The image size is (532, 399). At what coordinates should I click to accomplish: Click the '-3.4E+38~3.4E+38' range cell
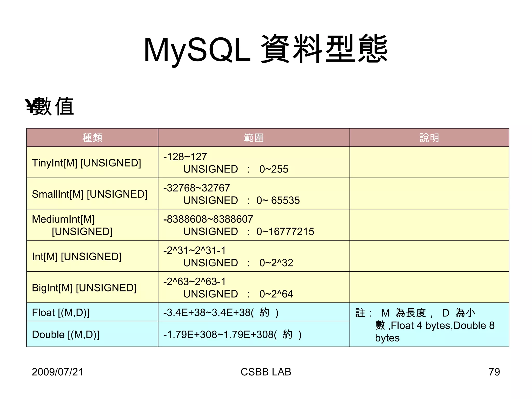[x=254, y=312]
